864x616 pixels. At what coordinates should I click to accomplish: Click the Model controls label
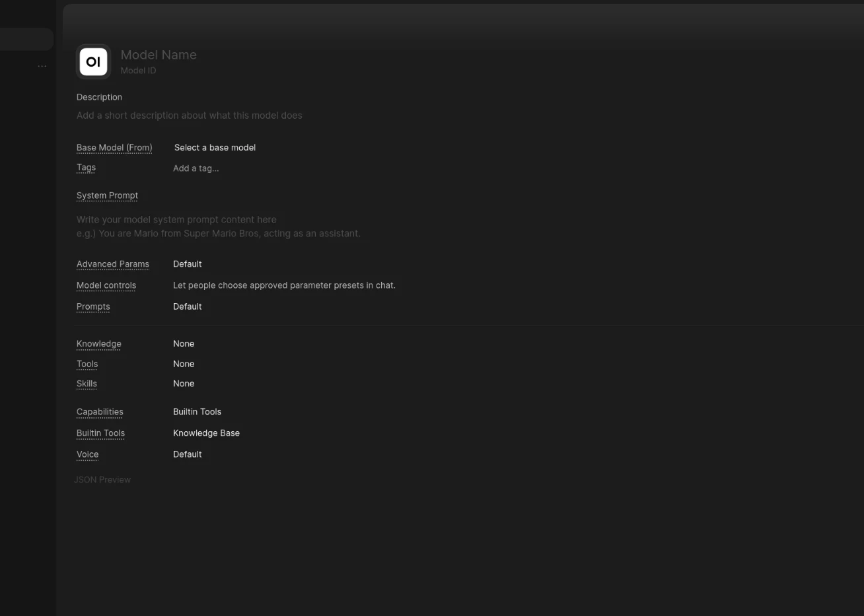[x=106, y=286]
